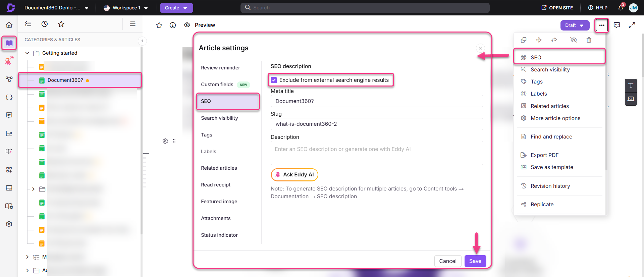Screen dimensions: 644x277
Task: Click the clone article icon in dropdown
Action: pos(524,40)
